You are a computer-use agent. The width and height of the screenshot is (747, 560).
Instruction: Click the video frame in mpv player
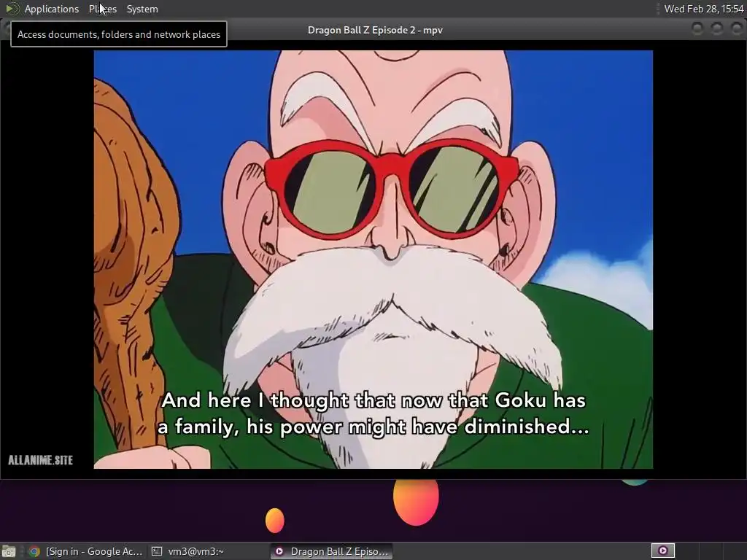point(373,260)
